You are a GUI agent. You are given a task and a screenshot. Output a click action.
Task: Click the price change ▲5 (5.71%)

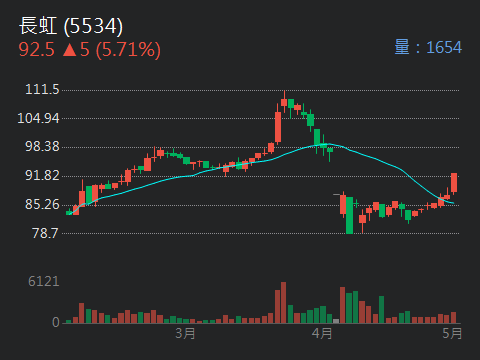[x=112, y=50]
